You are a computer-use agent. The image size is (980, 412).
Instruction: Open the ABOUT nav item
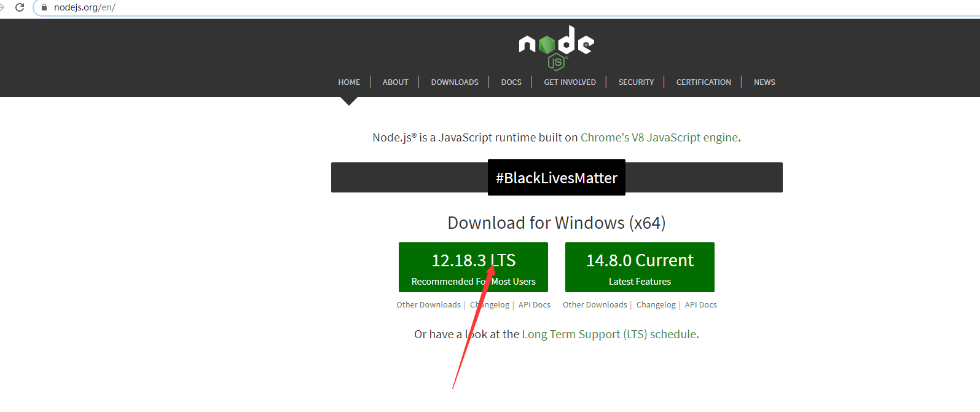point(395,82)
